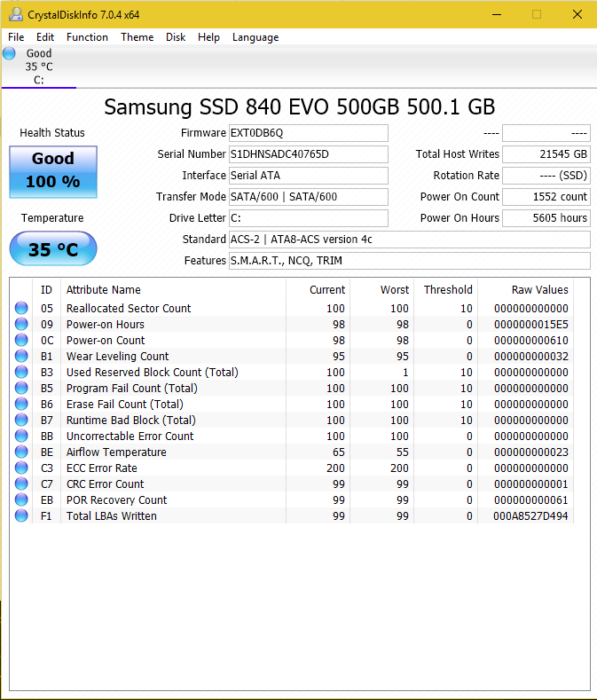Click the Drive Letter field

tap(309, 218)
